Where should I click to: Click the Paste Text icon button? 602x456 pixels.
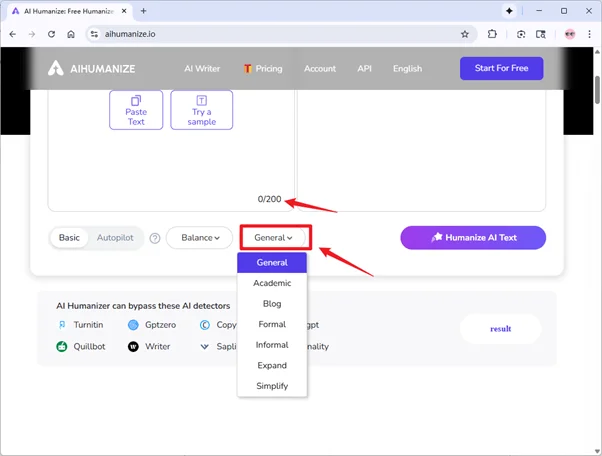(x=136, y=110)
